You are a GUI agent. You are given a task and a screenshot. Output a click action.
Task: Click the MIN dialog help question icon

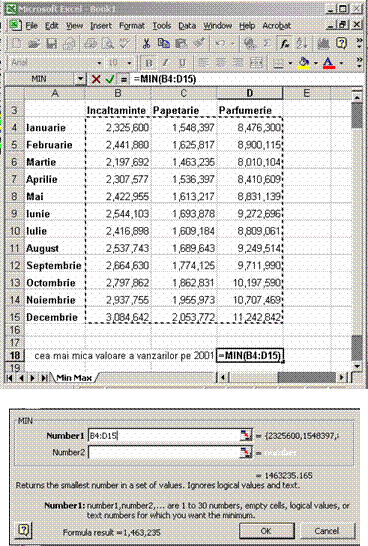[23, 530]
